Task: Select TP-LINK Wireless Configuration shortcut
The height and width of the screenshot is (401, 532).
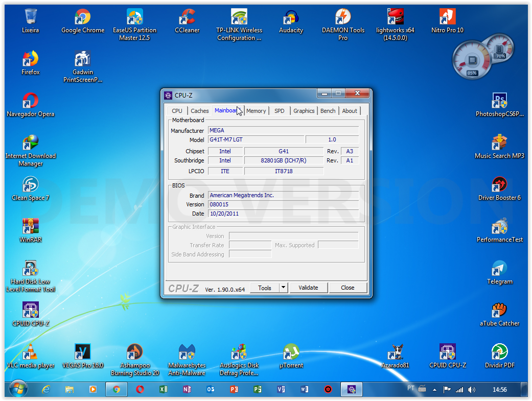Action: (239, 25)
